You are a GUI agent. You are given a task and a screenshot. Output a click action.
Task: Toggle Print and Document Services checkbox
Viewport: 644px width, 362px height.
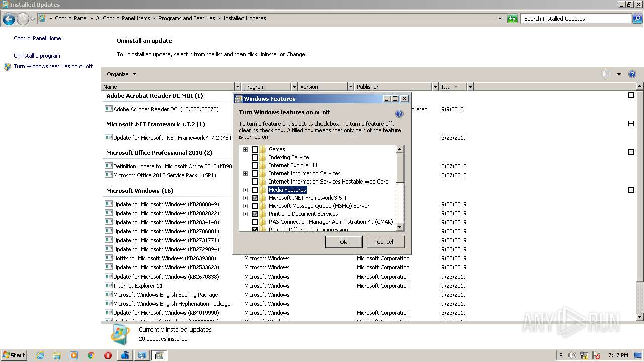click(x=255, y=214)
